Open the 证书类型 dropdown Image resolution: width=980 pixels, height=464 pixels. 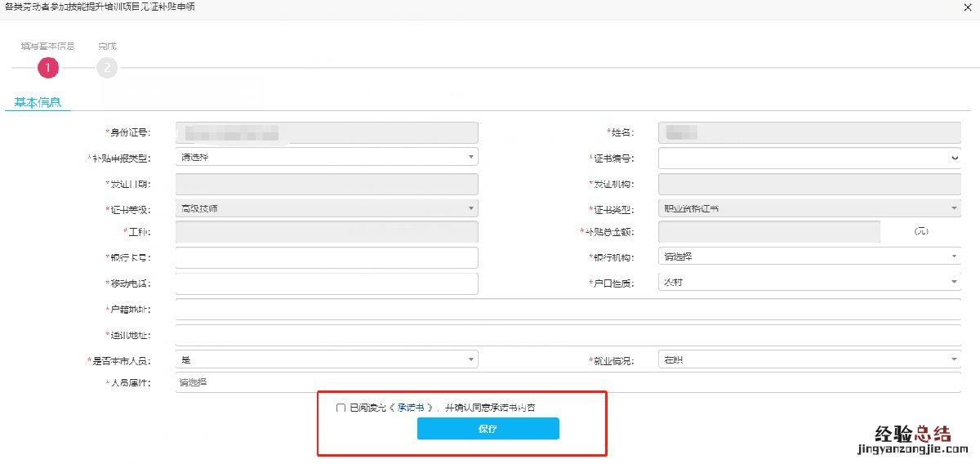pos(808,208)
